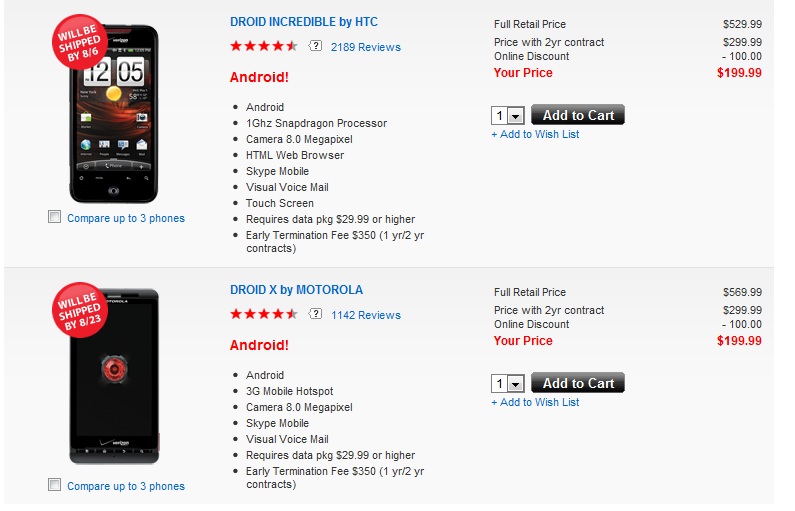The width and height of the screenshot is (795, 511).
Task: Open quantity dropdown for Droid X
Action: (508, 384)
